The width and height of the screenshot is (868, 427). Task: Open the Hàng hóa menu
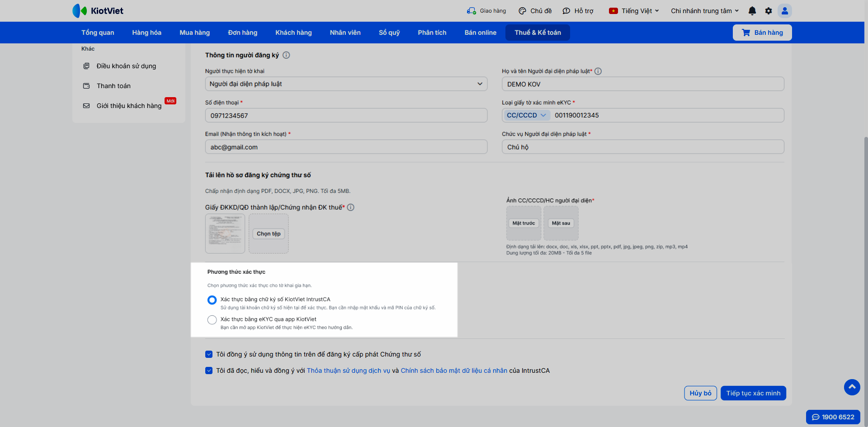[x=147, y=33]
